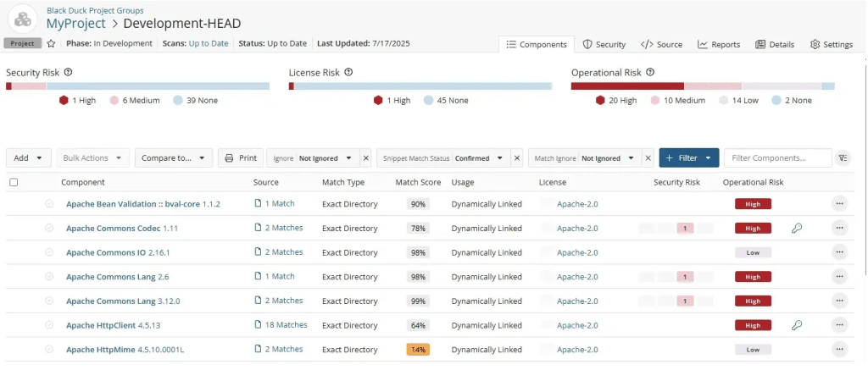Click the 14% match score badge
The image size is (868, 370).
pyautogui.click(x=418, y=350)
